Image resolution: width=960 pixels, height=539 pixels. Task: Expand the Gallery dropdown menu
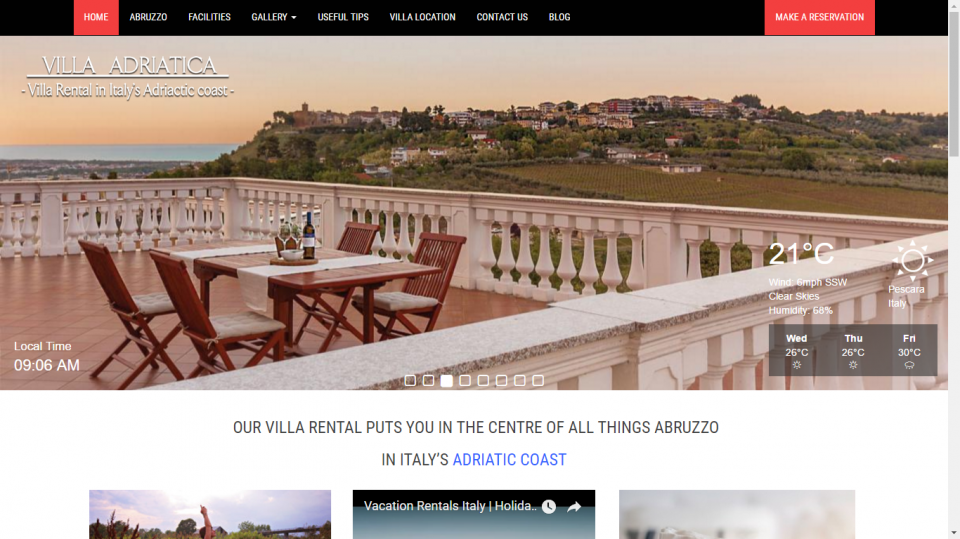(274, 17)
